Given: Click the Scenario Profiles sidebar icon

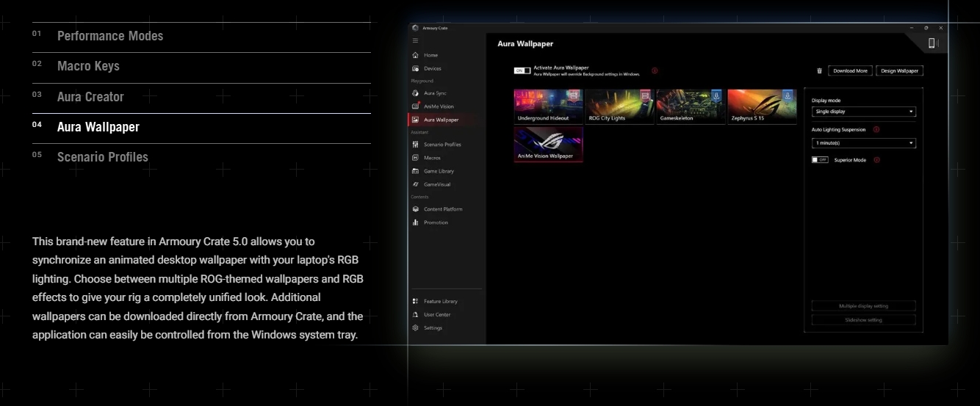Looking at the screenshot, I should [416, 145].
